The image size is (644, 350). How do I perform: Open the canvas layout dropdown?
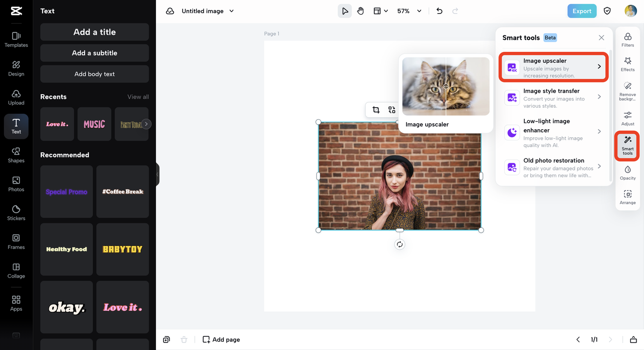tap(381, 11)
